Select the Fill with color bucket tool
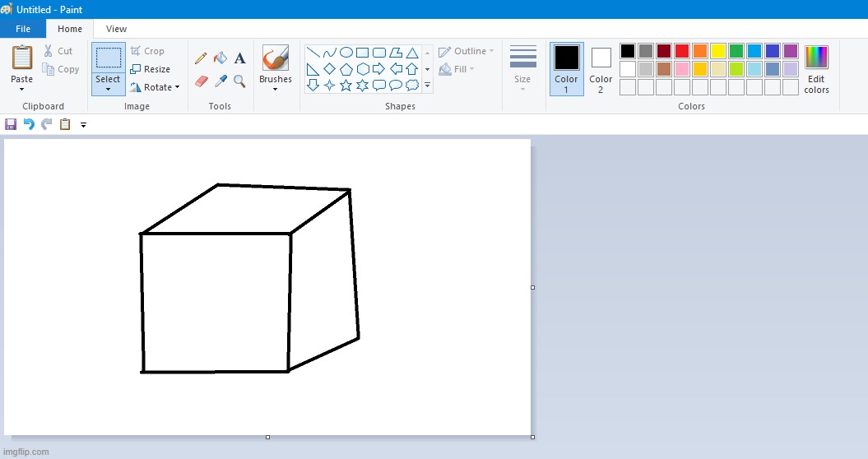The image size is (868, 459). click(x=220, y=58)
